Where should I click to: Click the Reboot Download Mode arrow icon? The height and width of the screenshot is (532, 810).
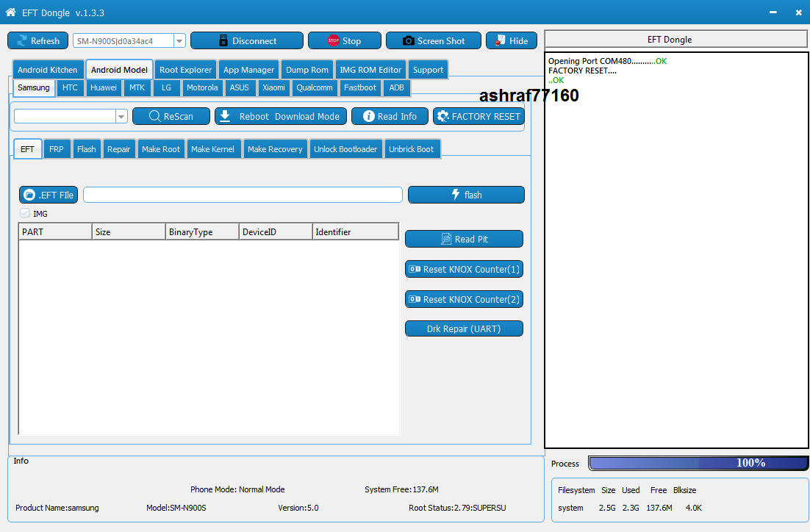point(225,116)
